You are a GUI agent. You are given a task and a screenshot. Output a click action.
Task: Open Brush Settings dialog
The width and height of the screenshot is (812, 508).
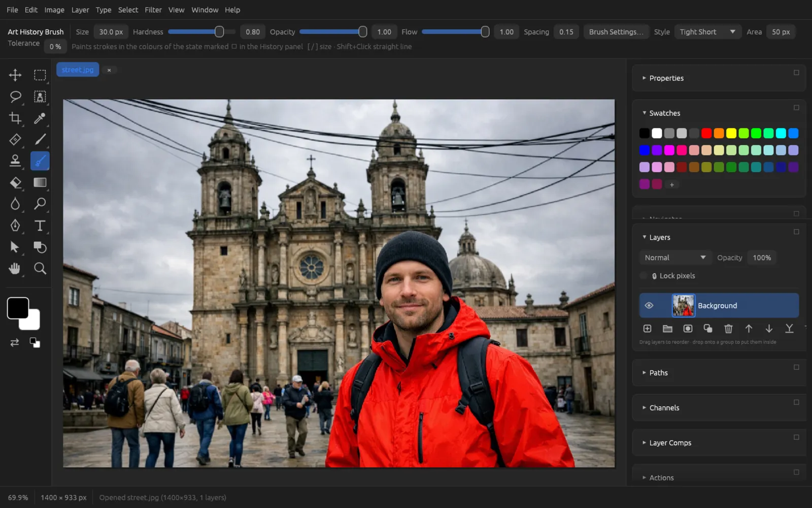pyautogui.click(x=616, y=32)
